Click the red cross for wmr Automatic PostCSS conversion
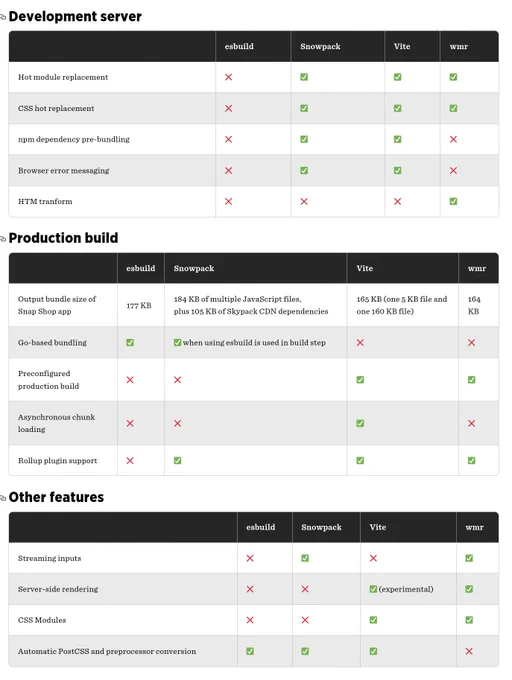The image size is (512, 680). point(469,651)
